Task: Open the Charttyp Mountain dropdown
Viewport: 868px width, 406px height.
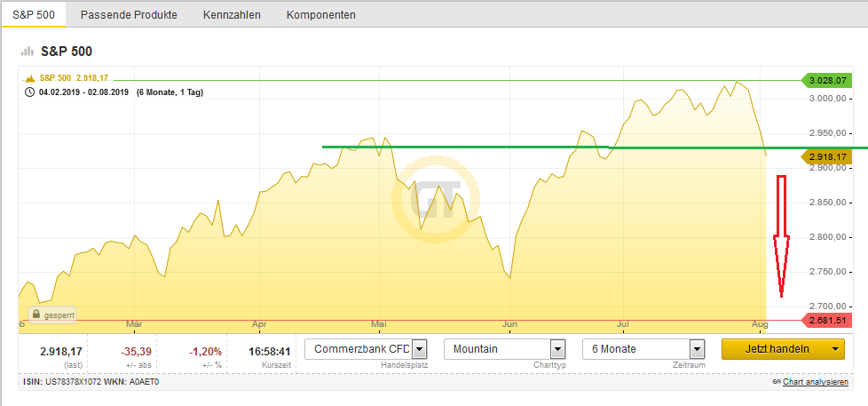Action: coord(557,349)
